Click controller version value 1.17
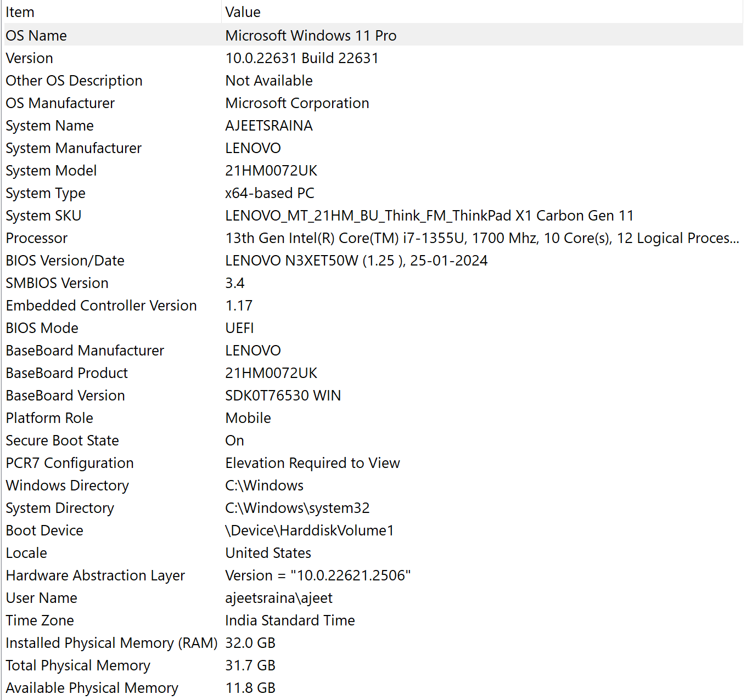 [239, 306]
